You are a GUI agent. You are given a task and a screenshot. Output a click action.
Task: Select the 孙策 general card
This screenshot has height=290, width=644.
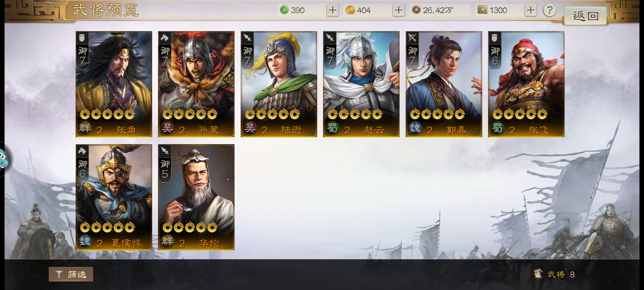coord(196,84)
